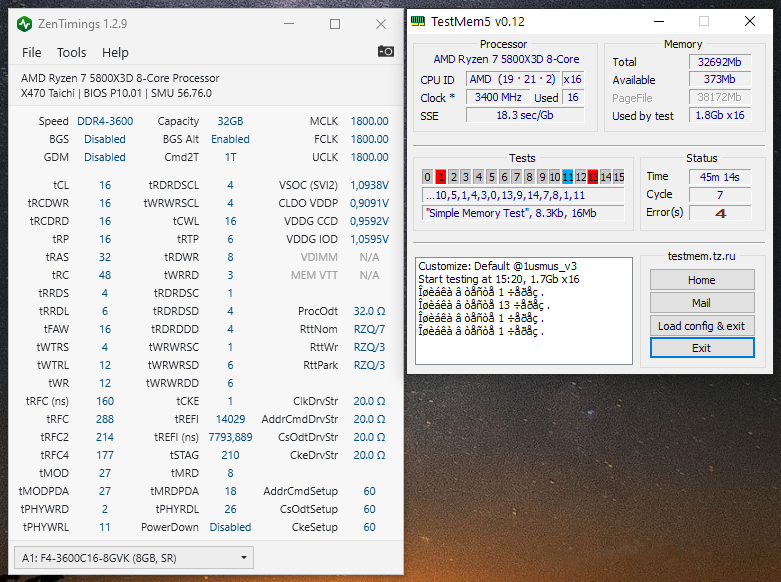
Task: Click the tRC value 48
Action: pyautogui.click(x=105, y=275)
